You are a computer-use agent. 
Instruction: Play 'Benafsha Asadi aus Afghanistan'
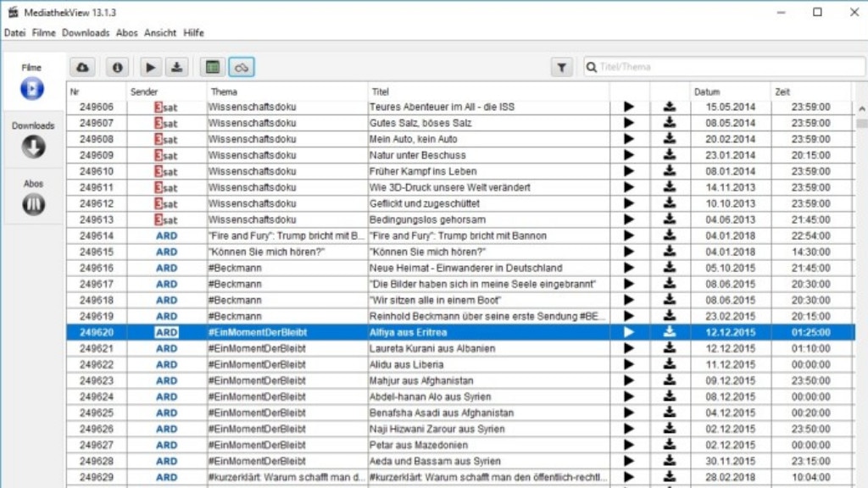click(629, 413)
